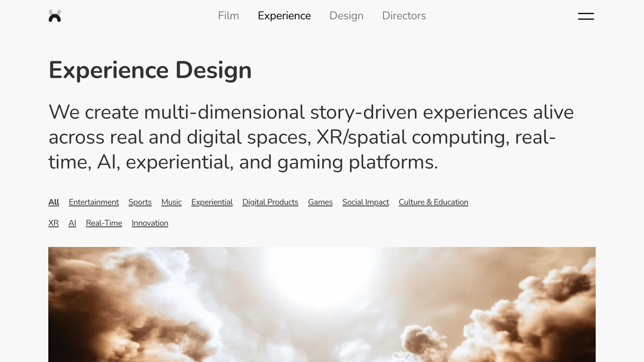Select the Real-Time filter
The height and width of the screenshot is (362, 644).
(x=104, y=223)
